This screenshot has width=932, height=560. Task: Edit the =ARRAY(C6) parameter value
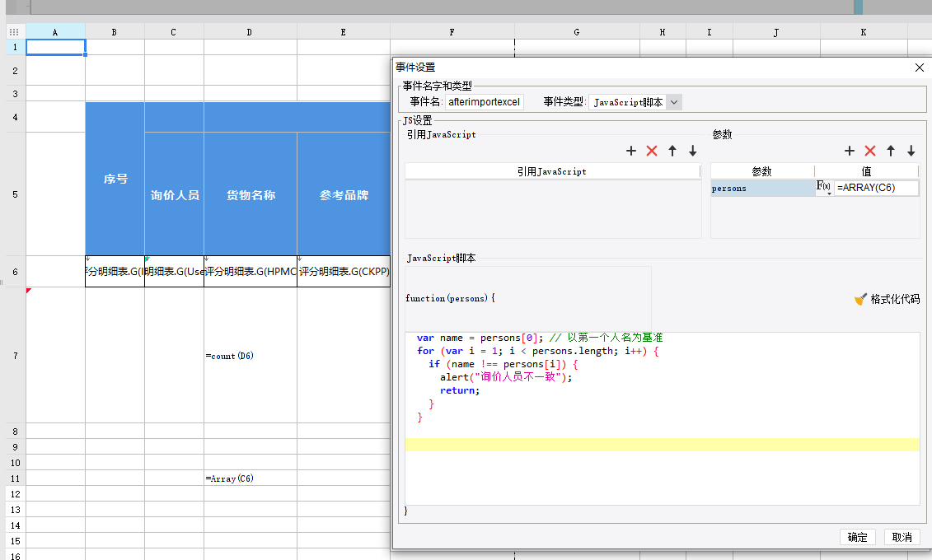[x=876, y=188]
